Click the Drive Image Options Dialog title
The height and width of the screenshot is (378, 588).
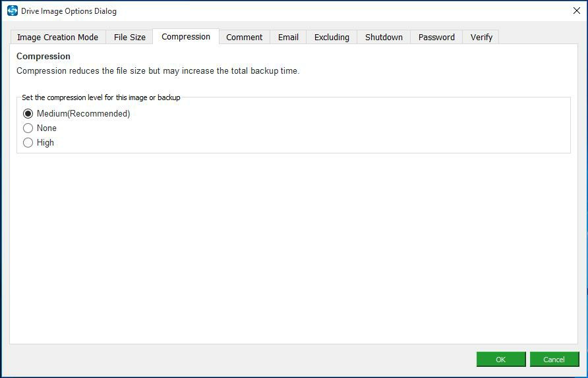tap(69, 11)
